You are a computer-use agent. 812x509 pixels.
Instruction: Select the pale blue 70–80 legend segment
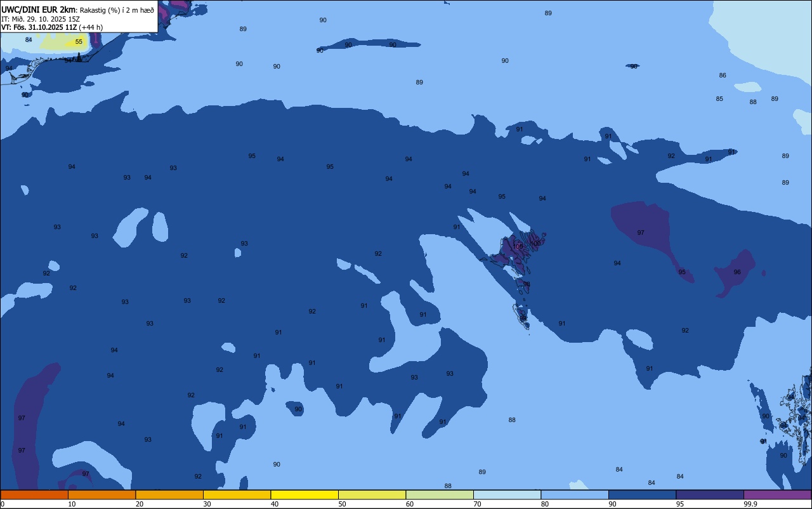[507, 494]
